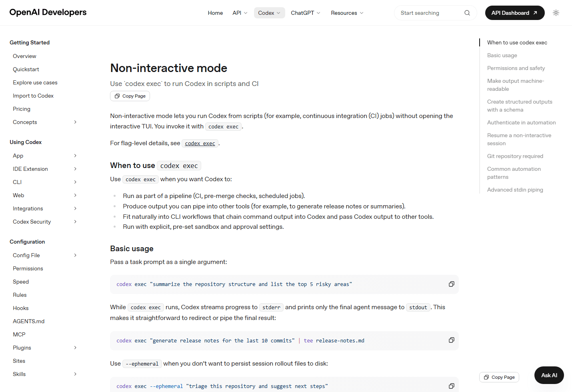Expand the Web sidebar section
This screenshot has width=576, height=392.
(75, 195)
